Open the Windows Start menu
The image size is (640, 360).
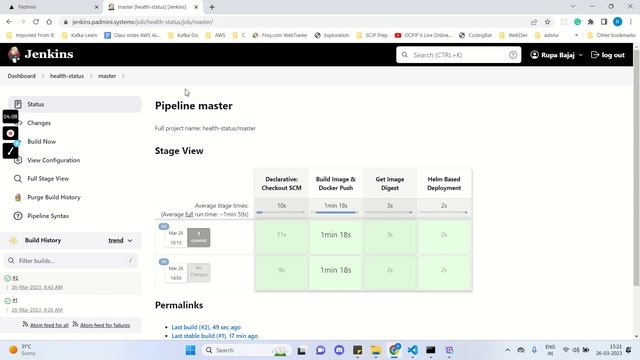190,350
